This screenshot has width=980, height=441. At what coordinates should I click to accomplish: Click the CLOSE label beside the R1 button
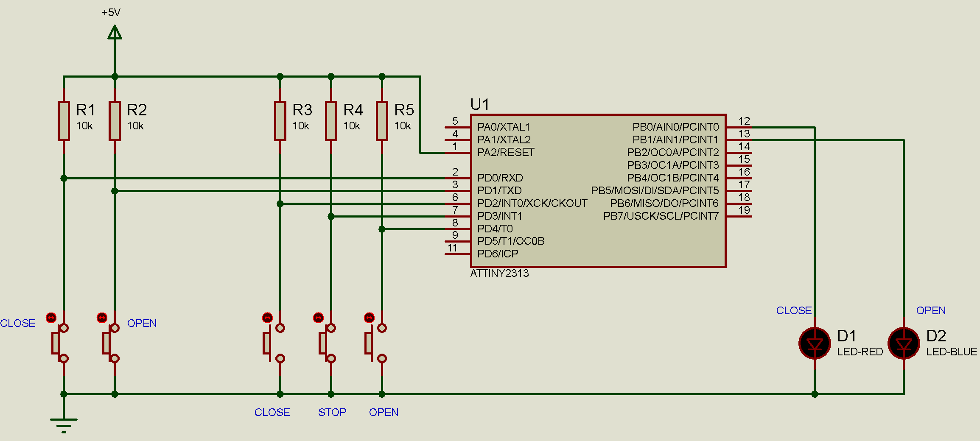[x=18, y=323]
